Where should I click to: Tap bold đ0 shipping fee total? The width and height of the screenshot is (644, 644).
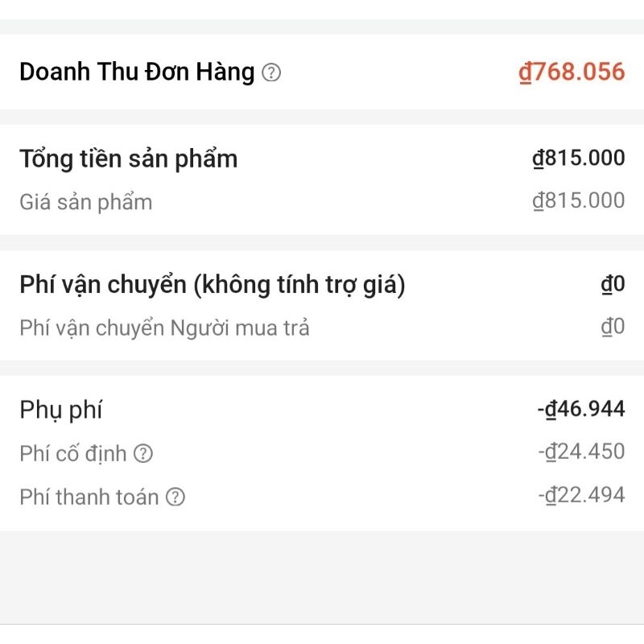[613, 284]
